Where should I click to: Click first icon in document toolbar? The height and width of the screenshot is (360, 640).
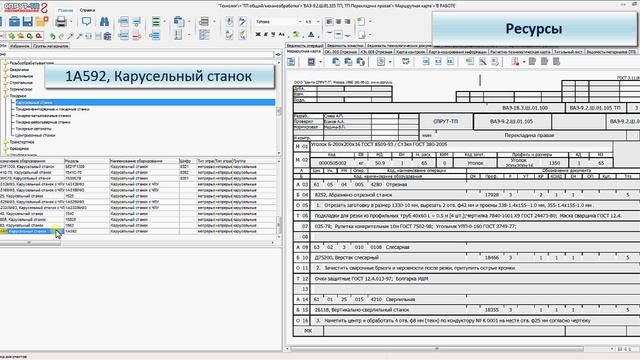click(x=291, y=62)
